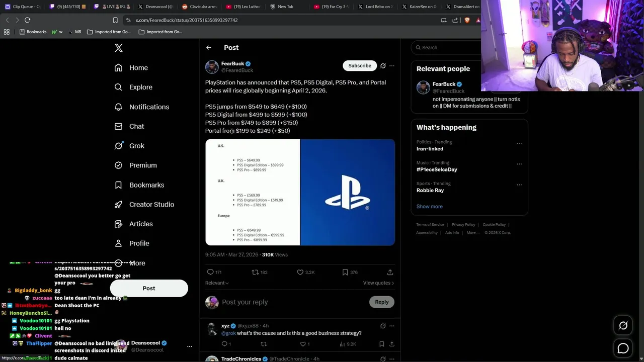Open more options on xyz's comment
This screenshot has height=362, width=644.
(392, 326)
